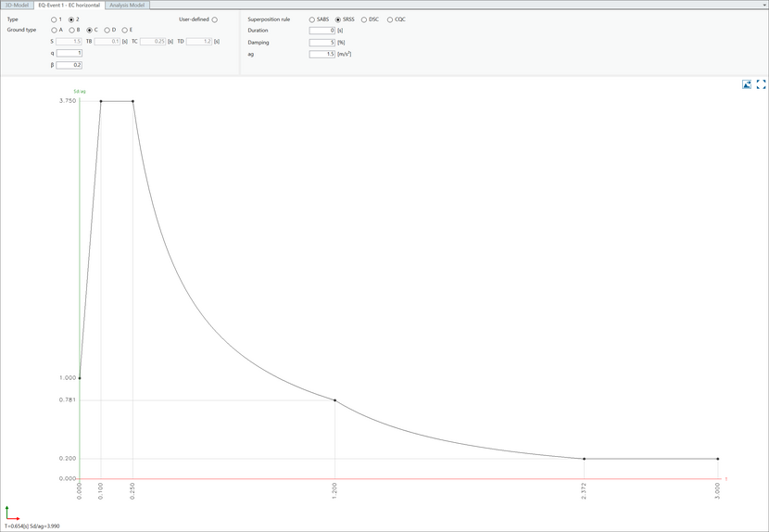Focus the Duration input field
The height and width of the screenshot is (532, 769).
321,31
